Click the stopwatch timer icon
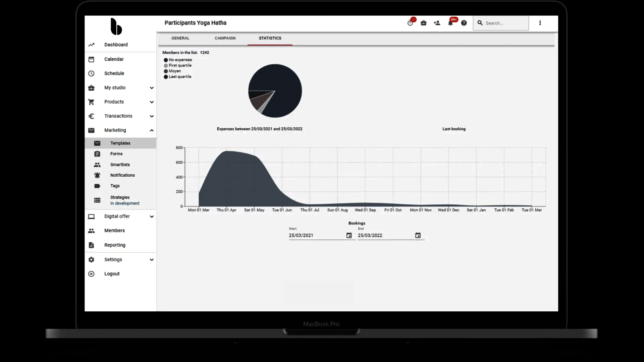Image resolution: width=644 pixels, height=362 pixels. pos(410,23)
